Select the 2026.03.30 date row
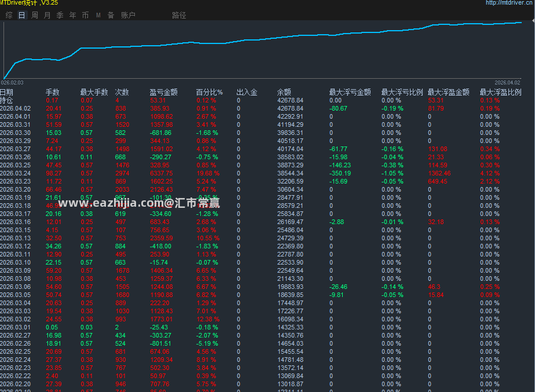 click(16, 133)
